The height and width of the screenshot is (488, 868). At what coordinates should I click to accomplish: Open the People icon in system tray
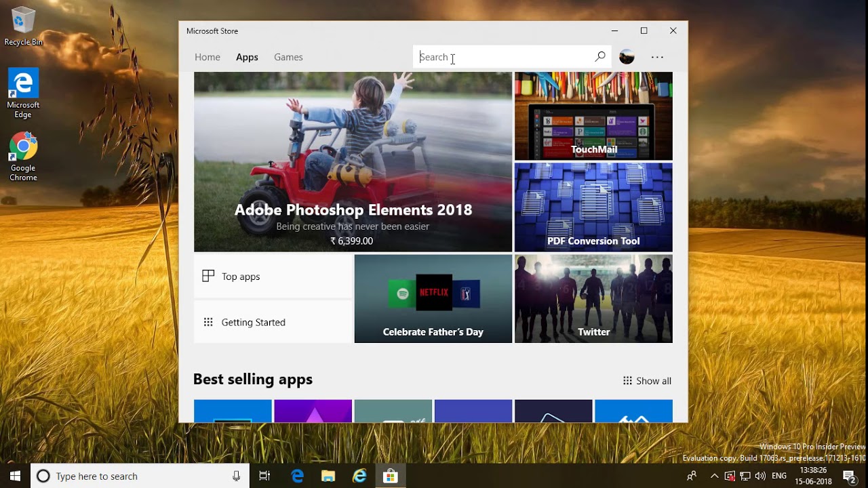pyautogui.click(x=692, y=476)
